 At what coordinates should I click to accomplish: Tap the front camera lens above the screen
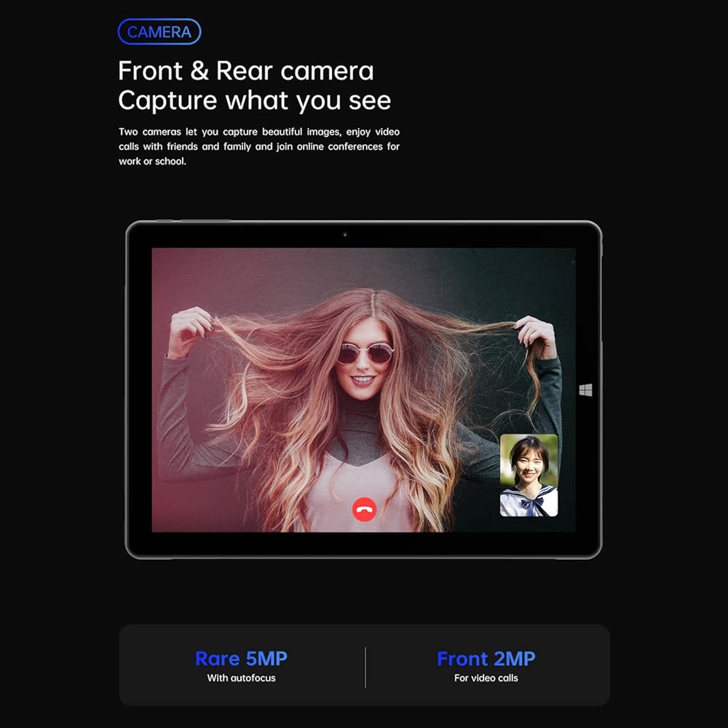(345, 234)
